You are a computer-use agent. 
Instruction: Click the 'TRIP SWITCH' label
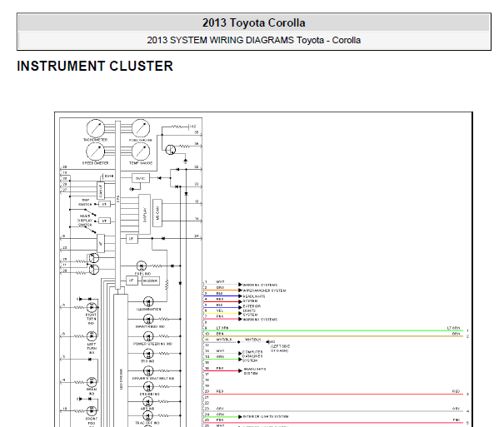(85, 202)
